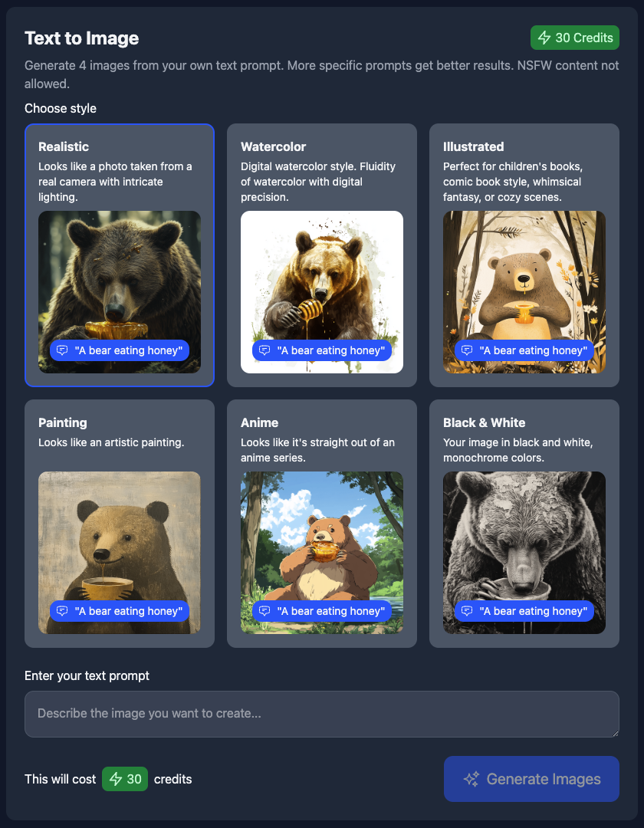Click the anime bear example image
The height and width of the screenshot is (828, 644).
[322, 552]
